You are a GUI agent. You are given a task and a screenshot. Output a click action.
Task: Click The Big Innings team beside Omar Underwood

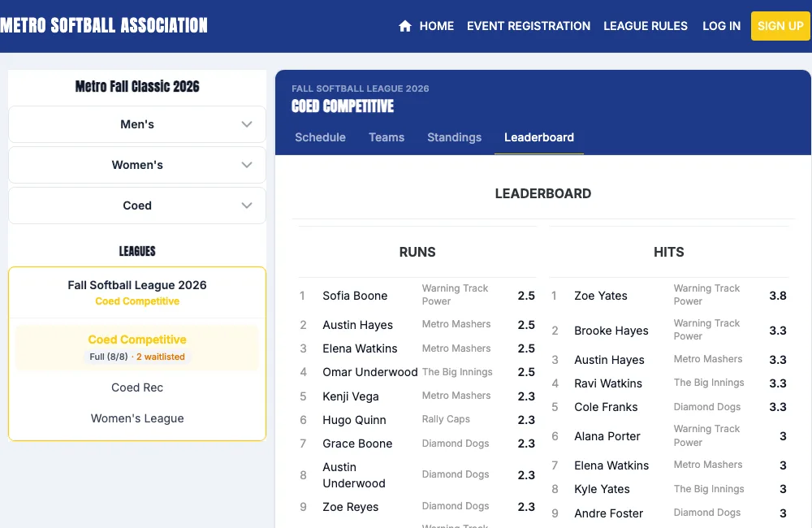pyautogui.click(x=457, y=371)
